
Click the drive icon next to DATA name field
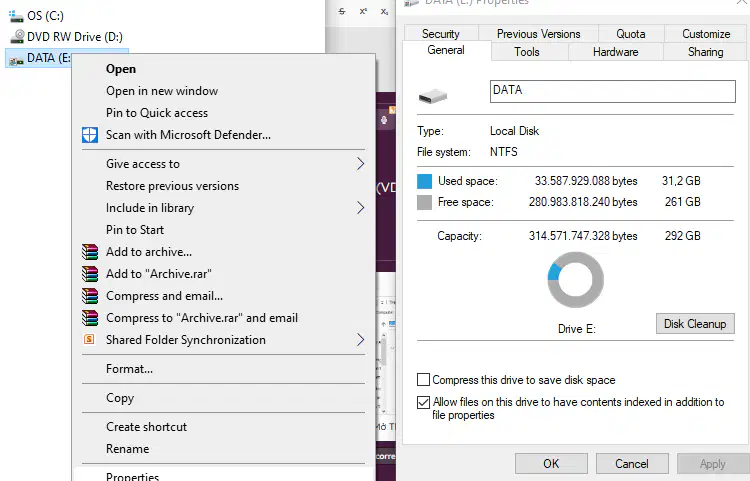433,96
